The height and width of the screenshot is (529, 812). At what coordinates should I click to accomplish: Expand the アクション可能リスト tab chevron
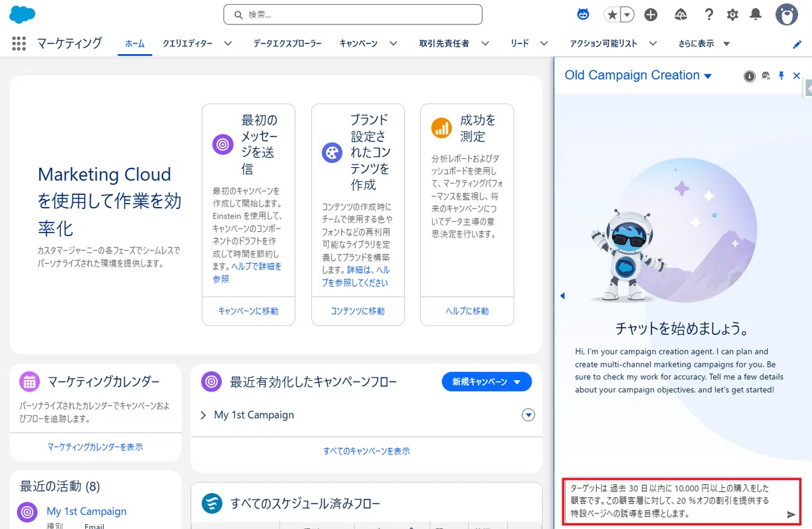pyautogui.click(x=652, y=43)
